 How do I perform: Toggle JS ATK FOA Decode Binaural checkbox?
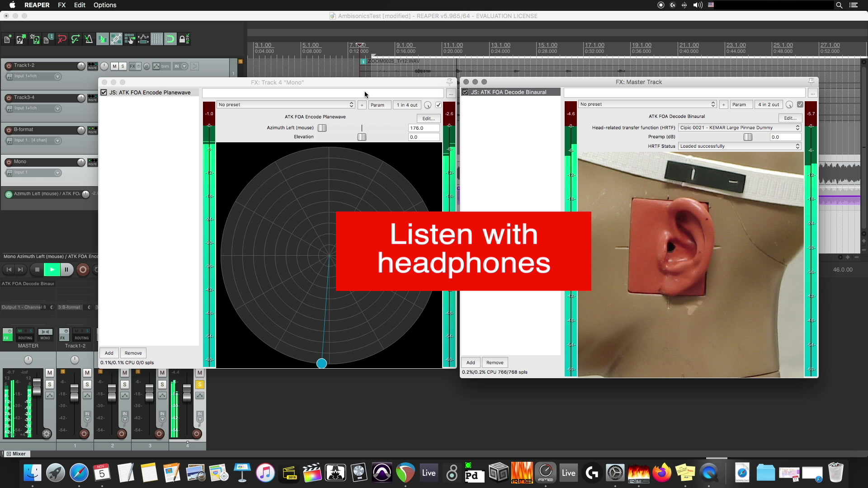point(465,92)
